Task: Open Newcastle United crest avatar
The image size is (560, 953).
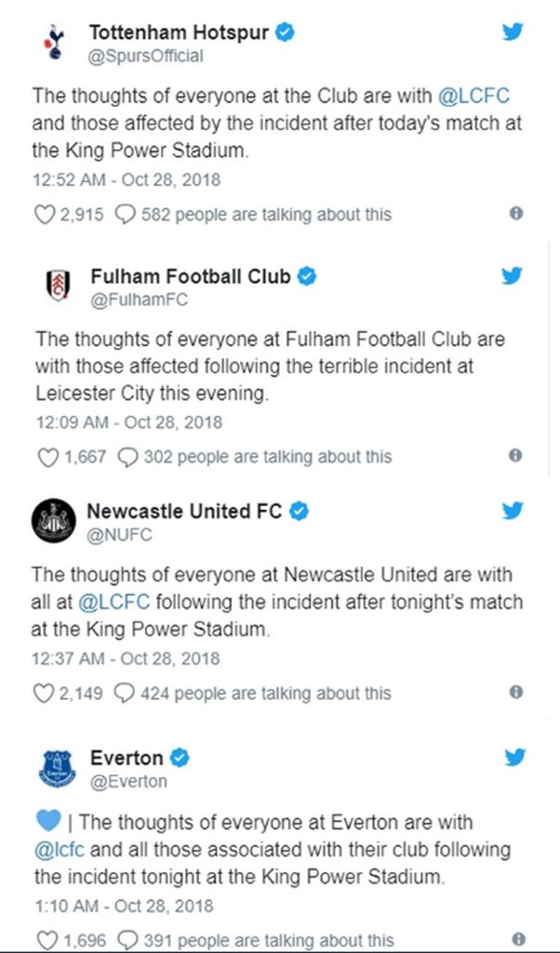Action: coord(53,520)
